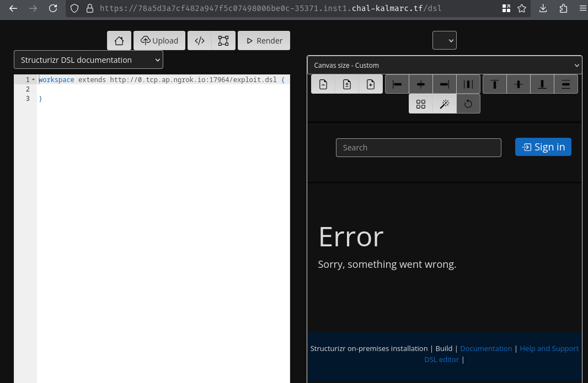The height and width of the screenshot is (383, 588).
Task: Open the Structurizr DSL documentation dropdown
Action: [x=88, y=60]
